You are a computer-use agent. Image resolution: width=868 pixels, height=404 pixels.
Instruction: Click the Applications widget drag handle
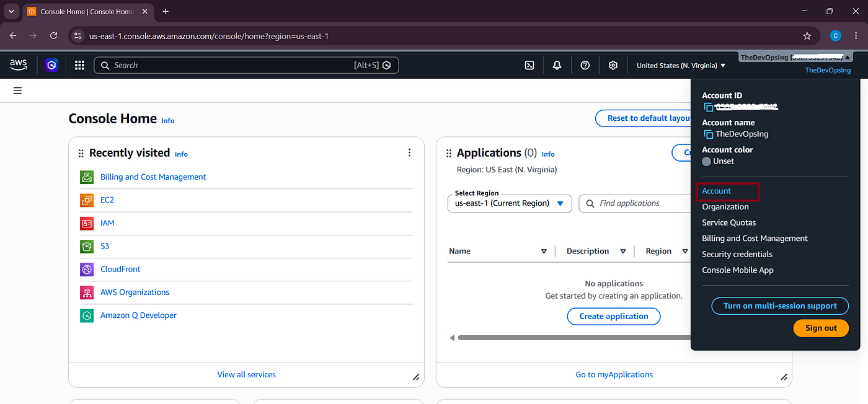pos(449,153)
